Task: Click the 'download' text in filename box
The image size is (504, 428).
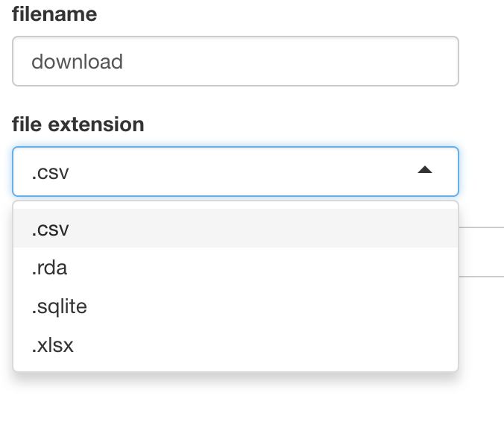Action: point(77,61)
